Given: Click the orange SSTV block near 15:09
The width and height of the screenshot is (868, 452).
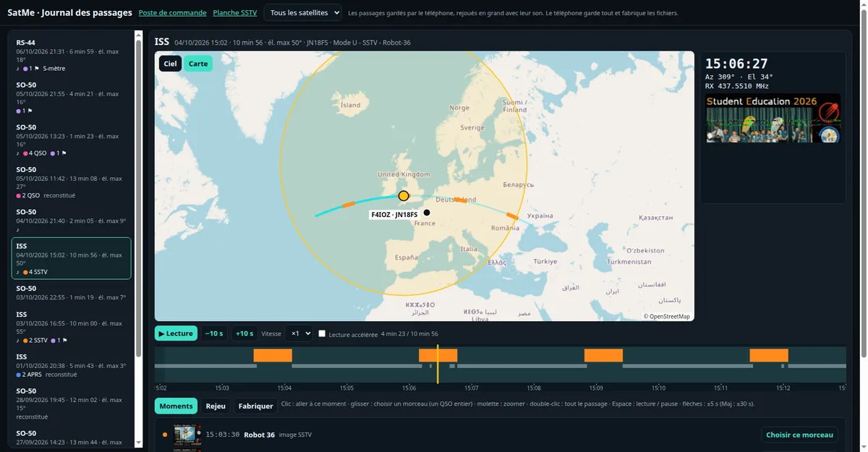Looking at the screenshot, I should point(603,355).
